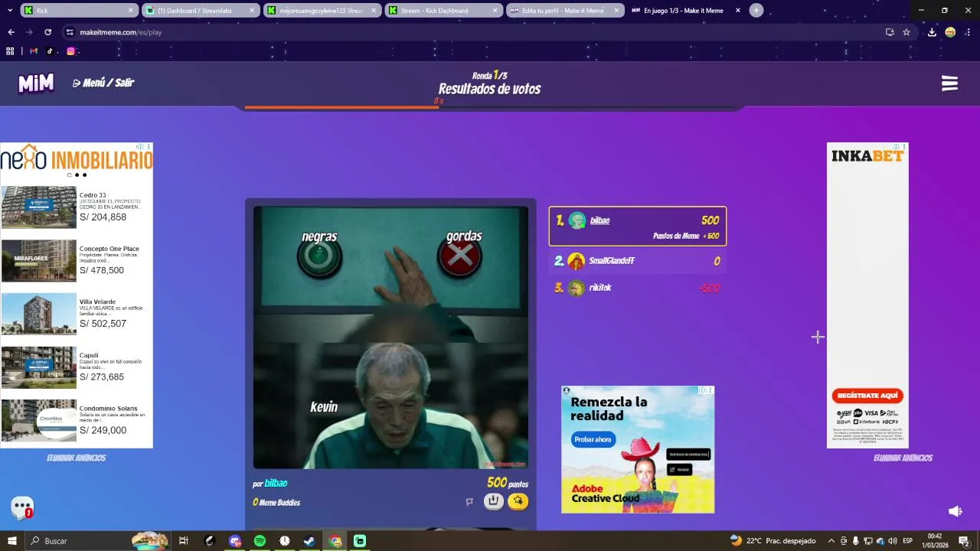Image resolution: width=980 pixels, height=551 pixels.
Task: Click the Resultados de votos heading
Action: 490,89
